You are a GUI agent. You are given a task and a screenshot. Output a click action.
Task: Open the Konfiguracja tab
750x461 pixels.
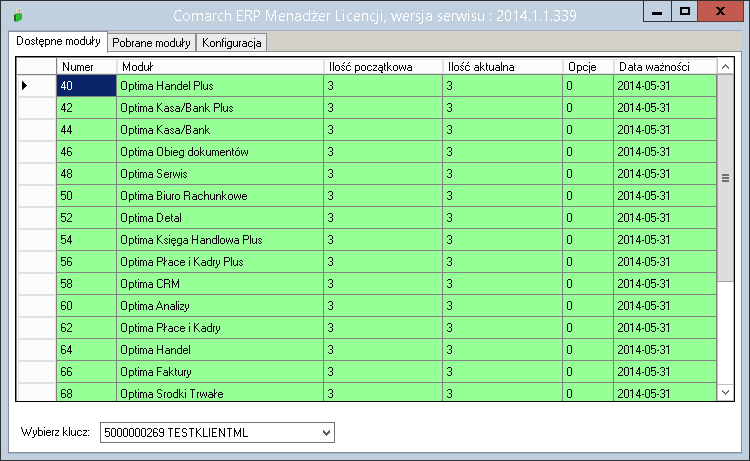[232, 43]
